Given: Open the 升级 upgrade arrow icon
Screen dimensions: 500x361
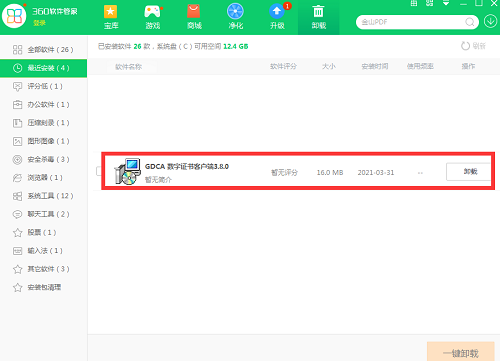Looking at the screenshot, I should 277,11.
